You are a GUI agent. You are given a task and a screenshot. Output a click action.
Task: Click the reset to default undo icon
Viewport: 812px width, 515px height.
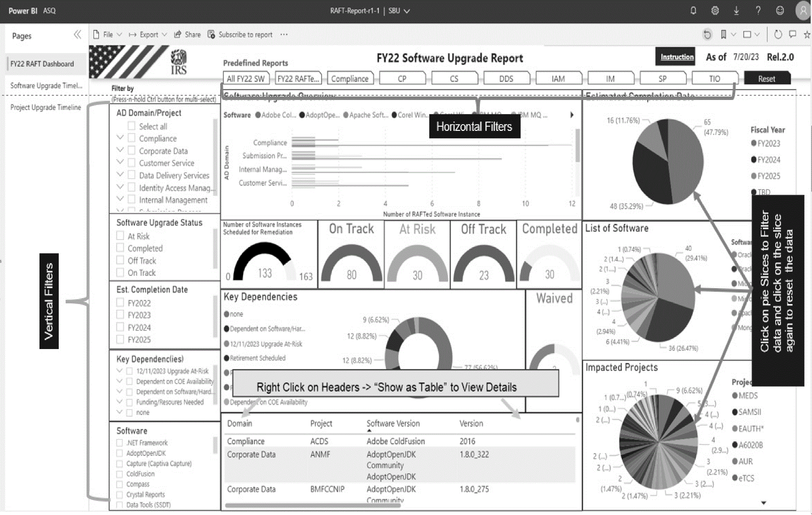coord(707,35)
